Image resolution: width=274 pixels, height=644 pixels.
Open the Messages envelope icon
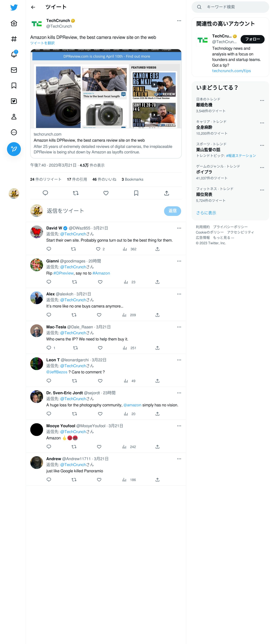coord(14,70)
